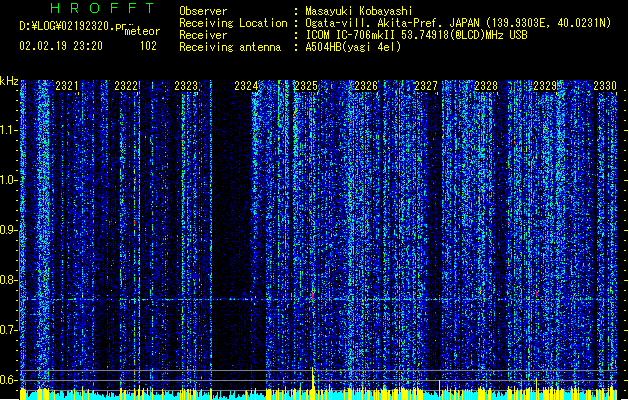This screenshot has width=629, height=400.
Task: Click the 2322 time marker
Action: point(126,86)
